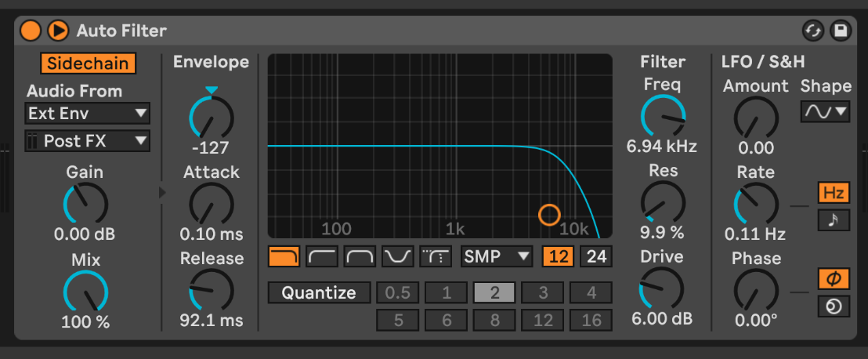
Task: Click the 0.11 Hz rate value
Action: point(755,234)
